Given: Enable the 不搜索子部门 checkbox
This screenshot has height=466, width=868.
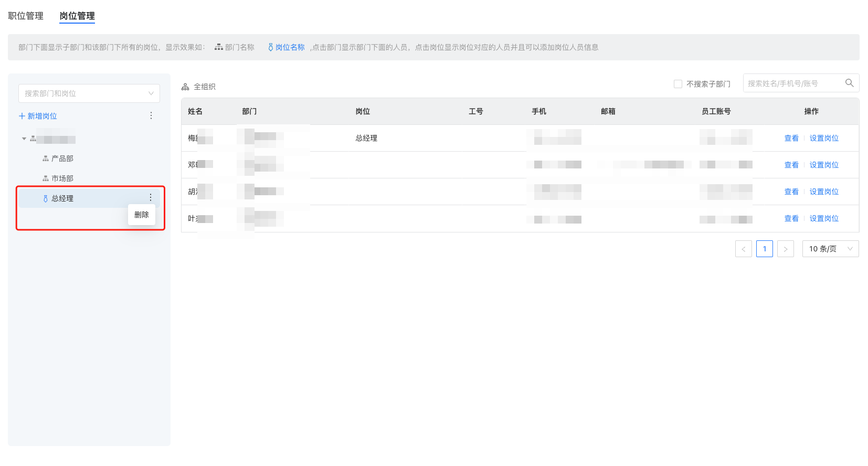Looking at the screenshot, I should pyautogui.click(x=678, y=84).
